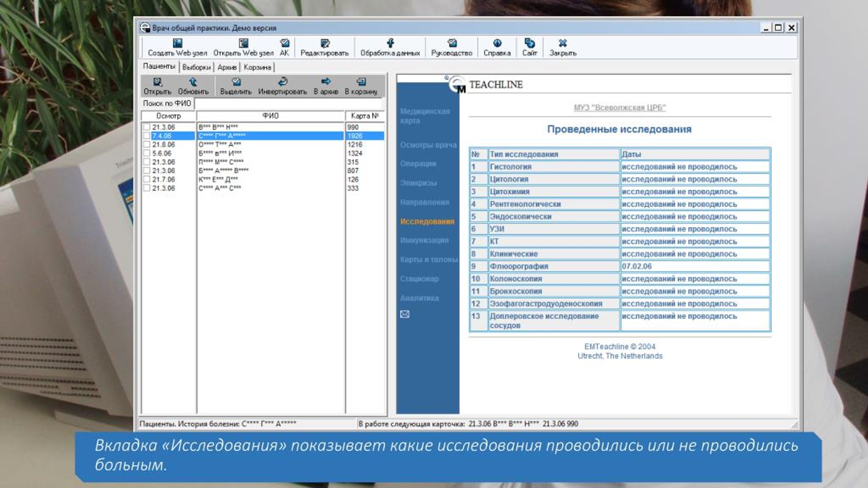Click the Бронхоскопия table cell
868x488 pixels.
(x=554, y=291)
